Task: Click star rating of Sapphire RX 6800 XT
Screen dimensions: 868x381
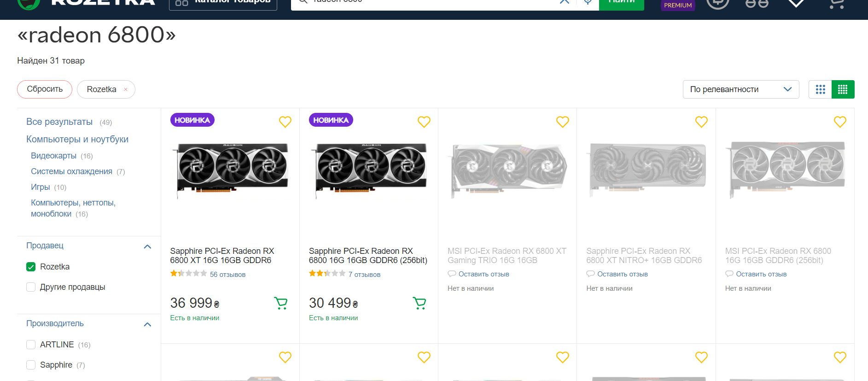Action: [188, 274]
